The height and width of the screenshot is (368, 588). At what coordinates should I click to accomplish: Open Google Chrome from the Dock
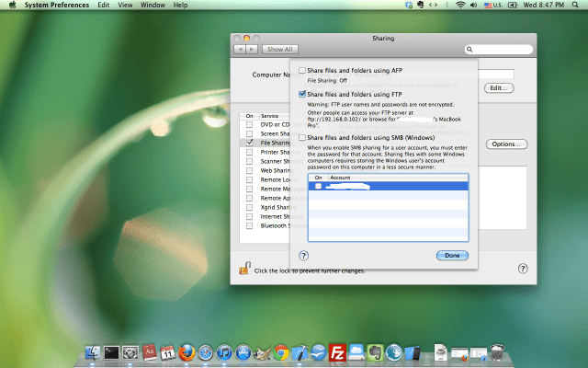pos(281,352)
